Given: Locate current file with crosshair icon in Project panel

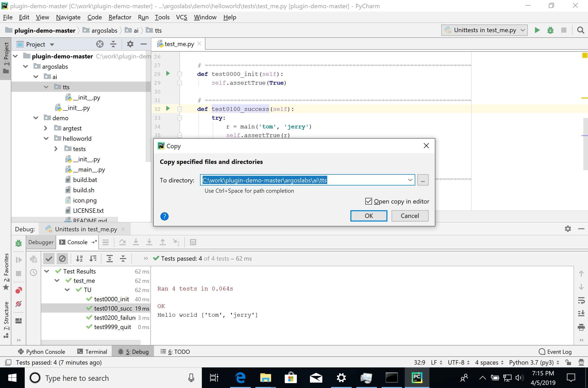Looking at the screenshot, I should tap(100, 44).
